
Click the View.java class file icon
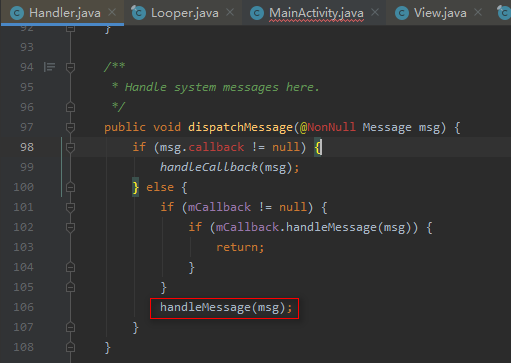point(402,13)
